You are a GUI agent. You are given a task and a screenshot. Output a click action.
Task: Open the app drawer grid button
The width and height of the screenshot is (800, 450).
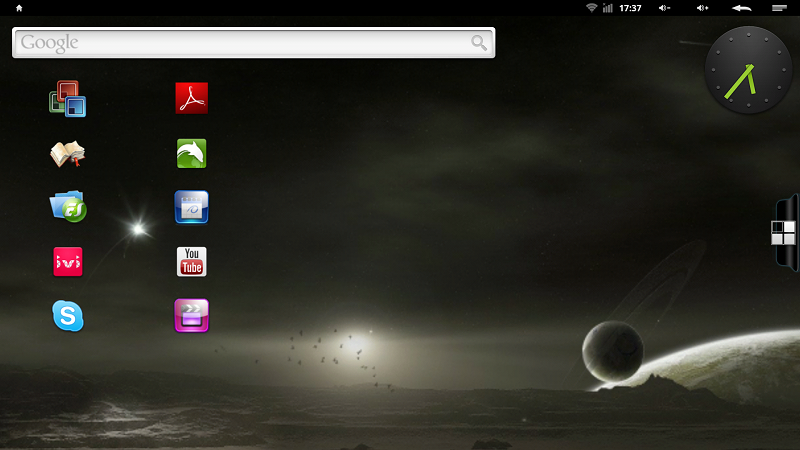point(783,233)
